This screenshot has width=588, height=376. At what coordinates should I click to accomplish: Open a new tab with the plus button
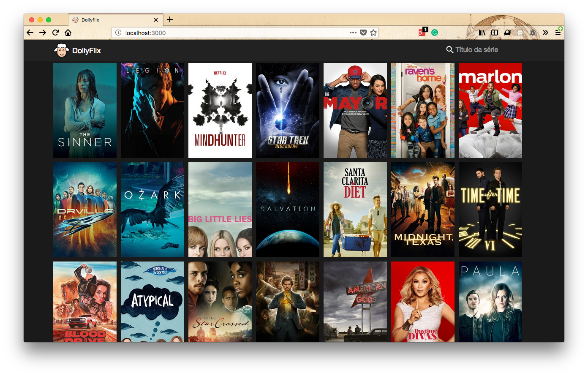[170, 19]
